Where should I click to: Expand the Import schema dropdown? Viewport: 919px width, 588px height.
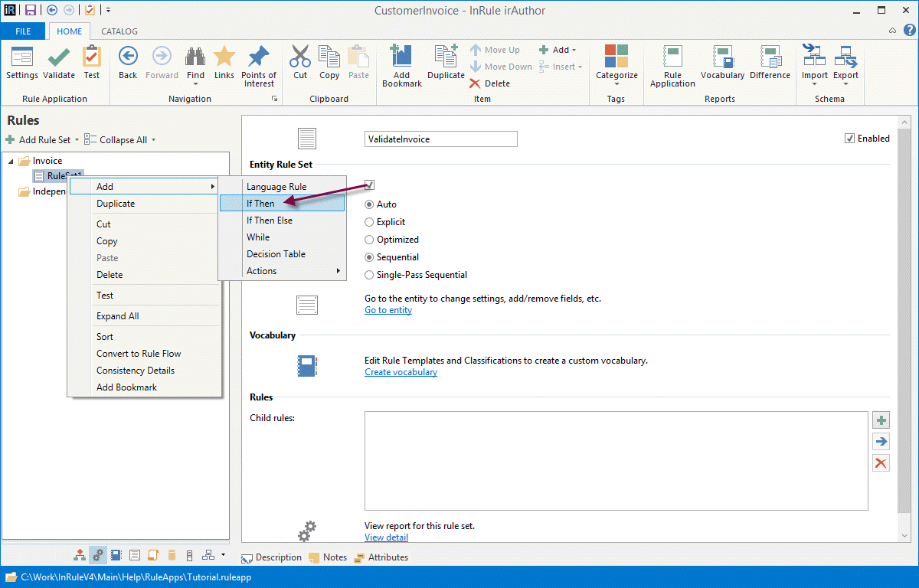814,83
